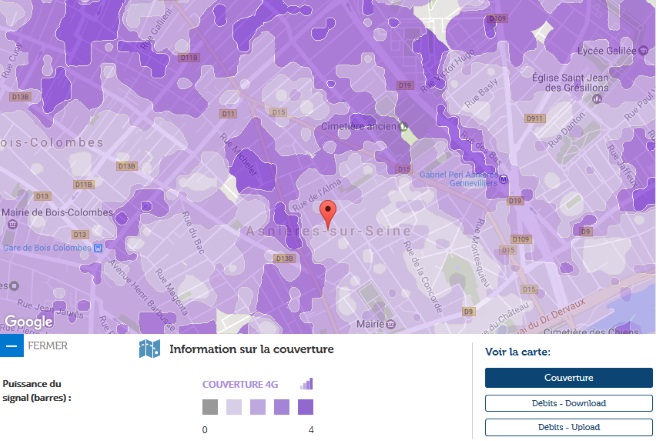
Task: Click the D11 road shield
Action: click(x=228, y=114)
